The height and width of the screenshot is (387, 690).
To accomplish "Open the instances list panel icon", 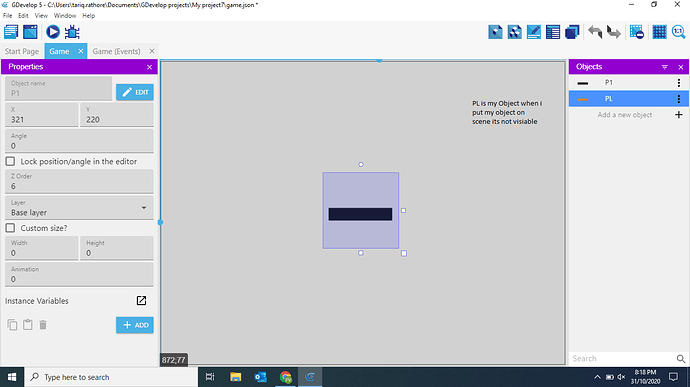I will (x=553, y=32).
